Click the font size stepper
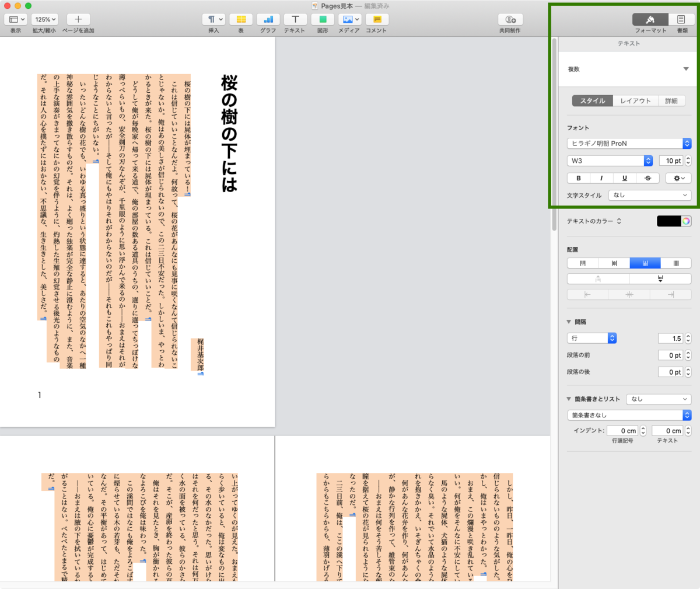The image size is (700, 589). click(x=688, y=161)
